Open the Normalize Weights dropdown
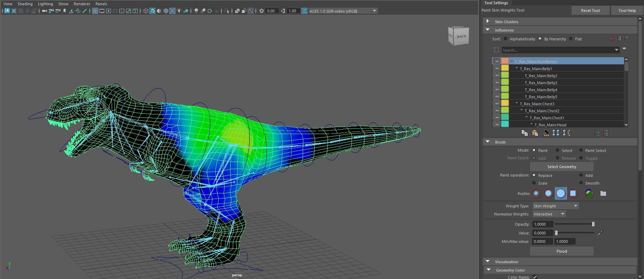 click(549, 214)
